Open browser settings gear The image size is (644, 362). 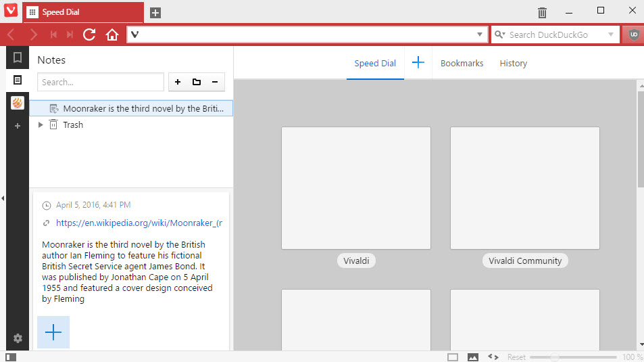(18, 338)
